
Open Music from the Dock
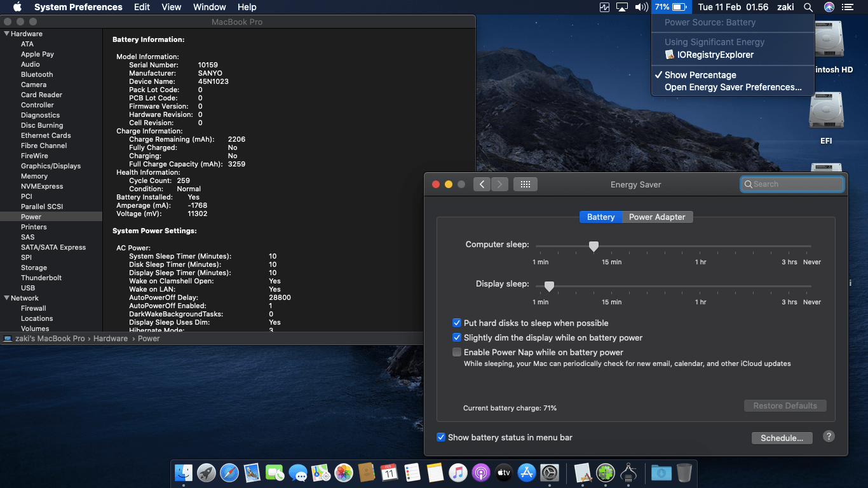click(458, 472)
